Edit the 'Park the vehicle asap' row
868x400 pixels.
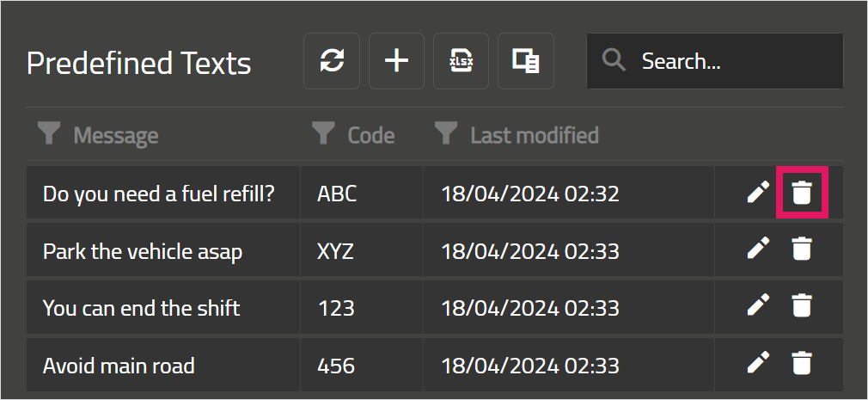pos(758,249)
